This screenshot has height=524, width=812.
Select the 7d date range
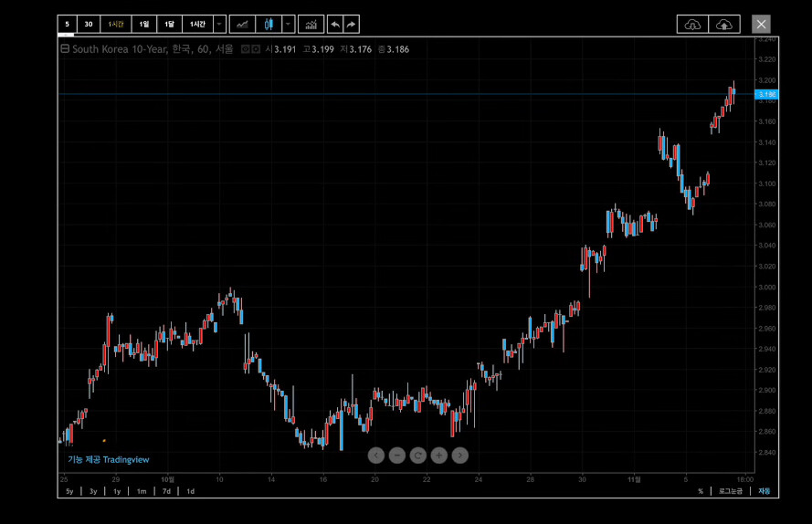(166, 491)
